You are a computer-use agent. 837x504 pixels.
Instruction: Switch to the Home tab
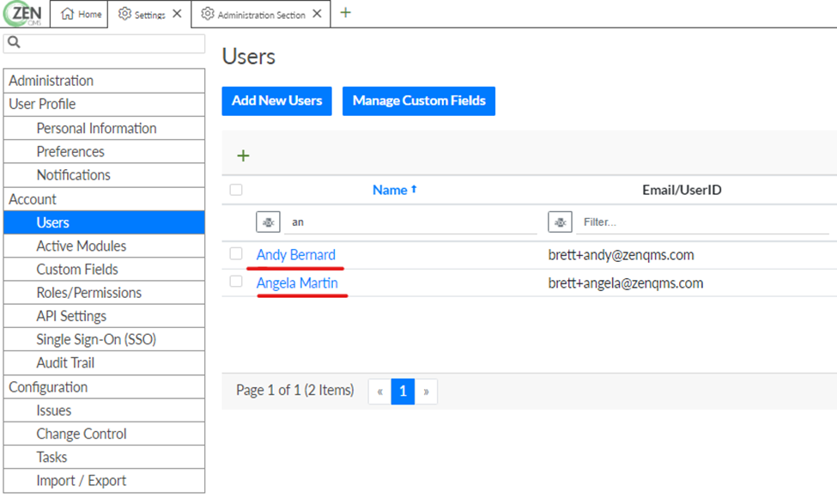point(79,14)
